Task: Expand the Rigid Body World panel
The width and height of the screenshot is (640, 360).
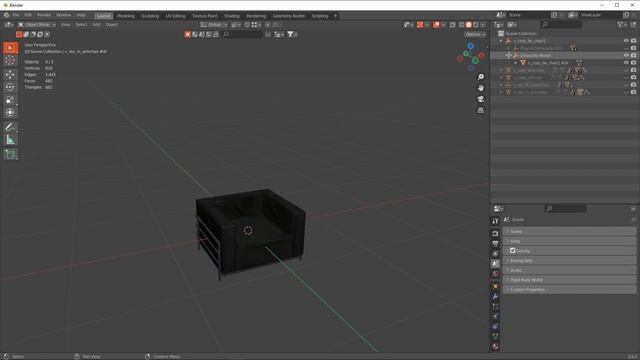Action: click(x=570, y=280)
